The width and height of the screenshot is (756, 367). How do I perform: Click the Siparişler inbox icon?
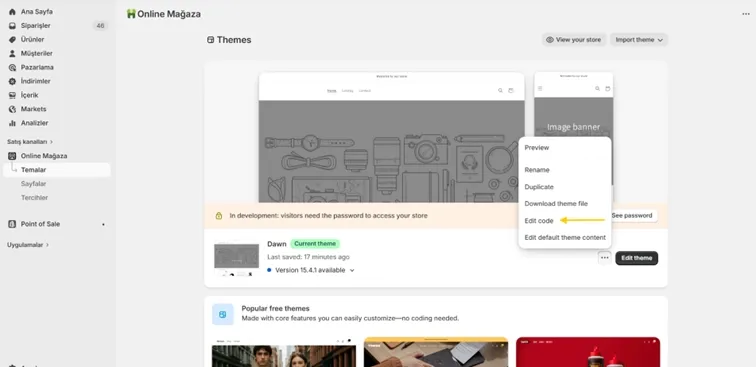[x=12, y=26]
